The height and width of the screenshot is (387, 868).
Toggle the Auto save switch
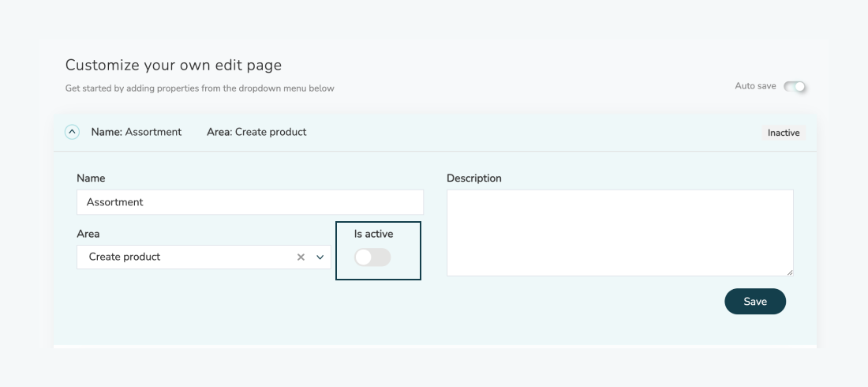(795, 87)
